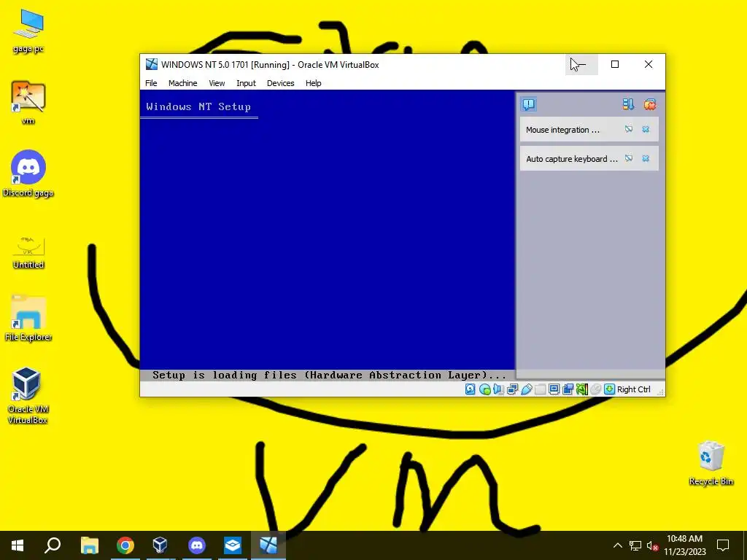
Task: Open Google Chrome from the taskbar
Action: tap(125, 545)
